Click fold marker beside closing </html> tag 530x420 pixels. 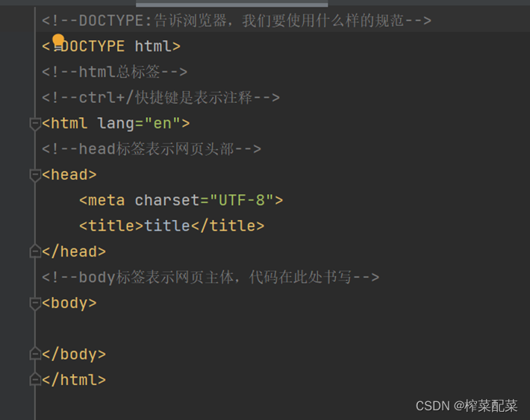[x=35, y=380]
